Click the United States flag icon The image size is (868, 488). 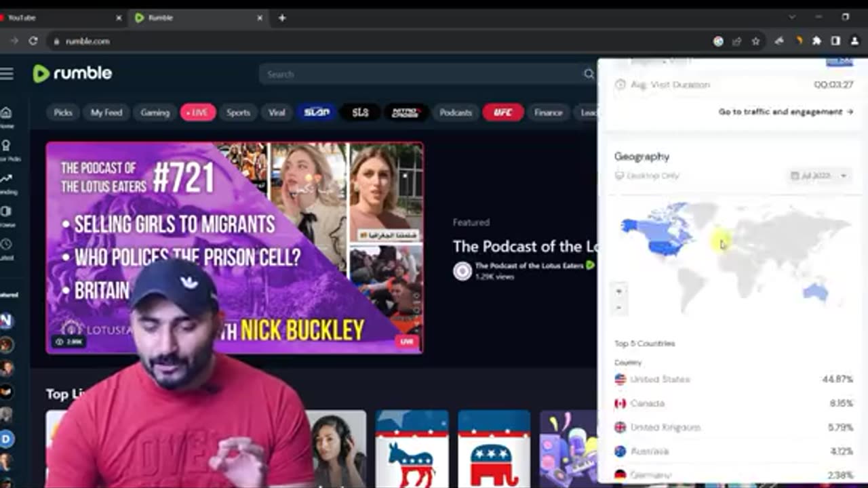(x=620, y=380)
